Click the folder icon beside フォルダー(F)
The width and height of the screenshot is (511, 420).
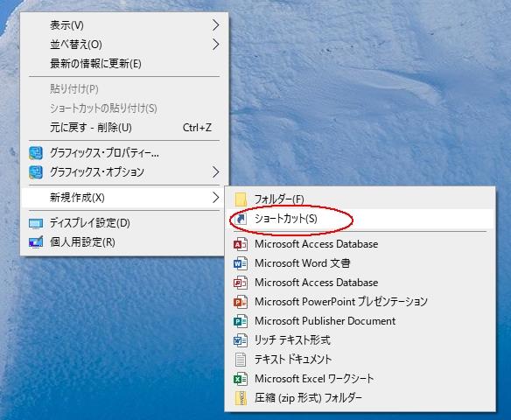click(x=241, y=199)
